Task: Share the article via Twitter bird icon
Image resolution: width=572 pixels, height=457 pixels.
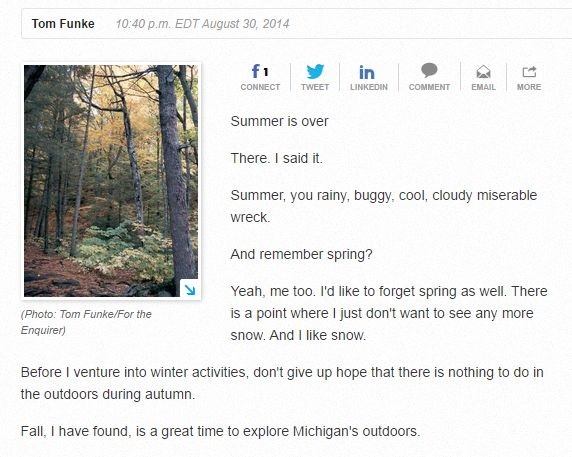Action: coord(315,71)
